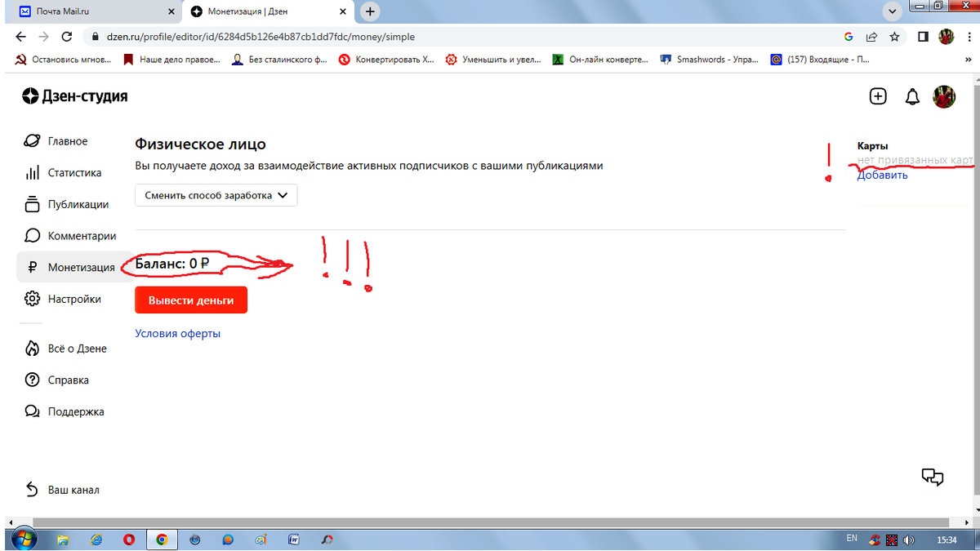Open the browser tab search chevron
This screenshot has width=980, height=551.
click(891, 11)
